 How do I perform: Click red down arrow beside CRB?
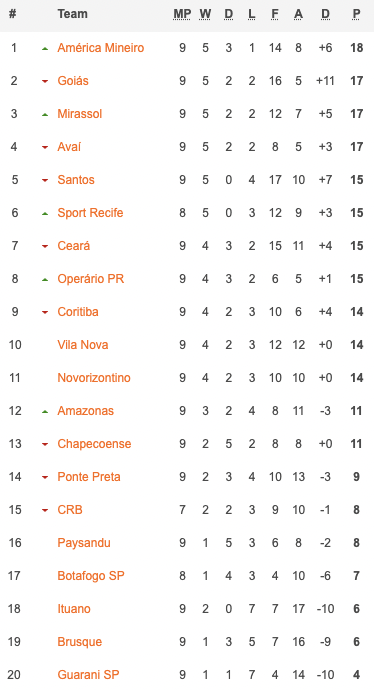point(44,510)
